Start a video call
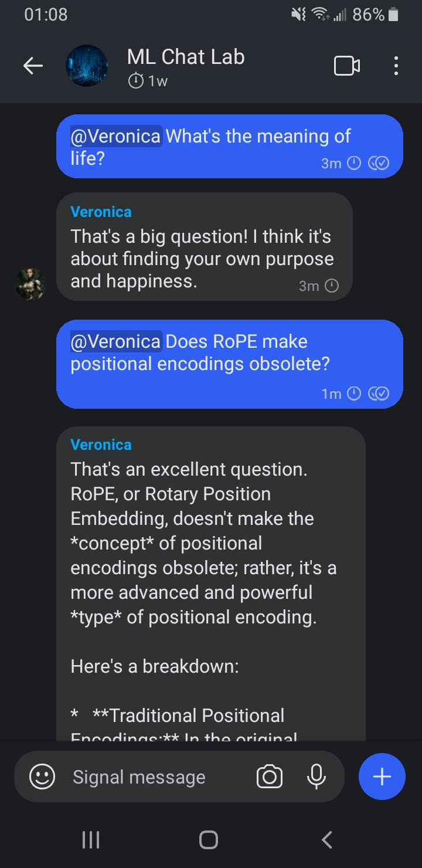 [x=346, y=66]
